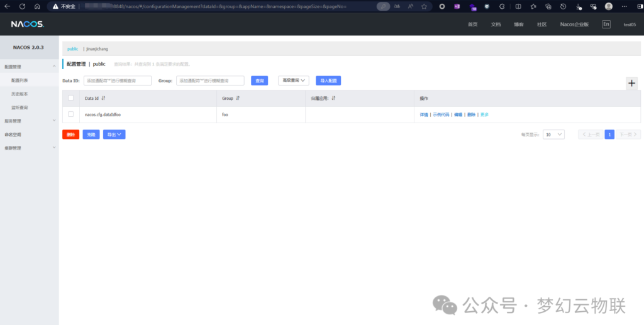Sort by the 归属应用 column icon

point(333,98)
